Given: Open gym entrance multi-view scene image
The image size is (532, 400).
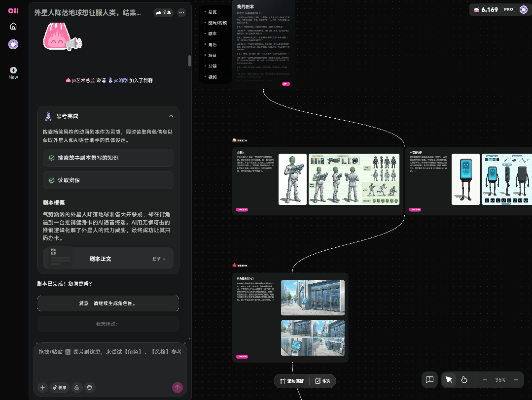Looking at the screenshot, I should click(x=313, y=338).
